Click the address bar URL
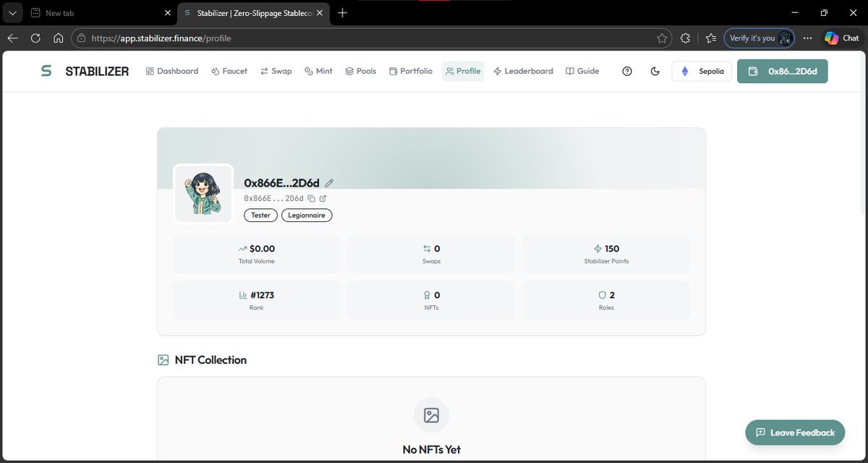This screenshot has width=868, height=463. coord(162,38)
